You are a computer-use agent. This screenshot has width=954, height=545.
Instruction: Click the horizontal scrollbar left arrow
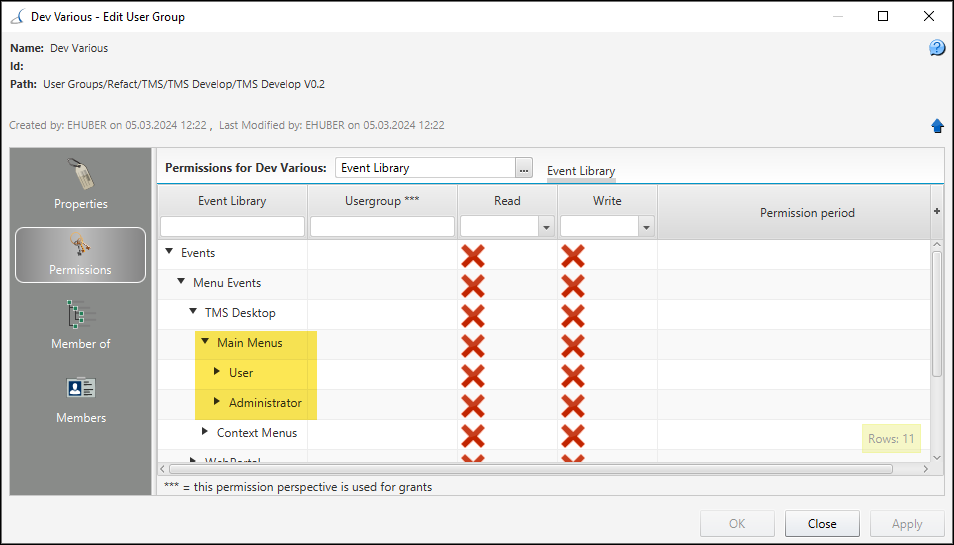[x=162, y=469]
